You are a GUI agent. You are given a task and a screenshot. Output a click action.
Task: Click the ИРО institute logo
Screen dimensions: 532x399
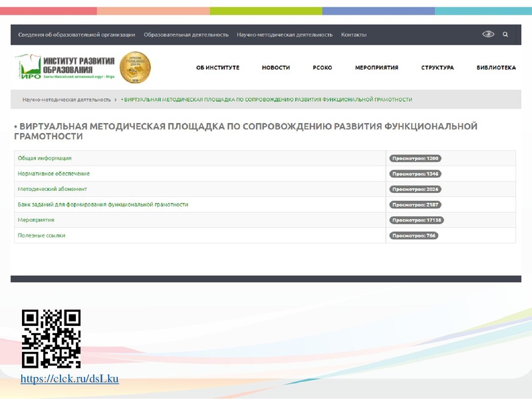63,66
